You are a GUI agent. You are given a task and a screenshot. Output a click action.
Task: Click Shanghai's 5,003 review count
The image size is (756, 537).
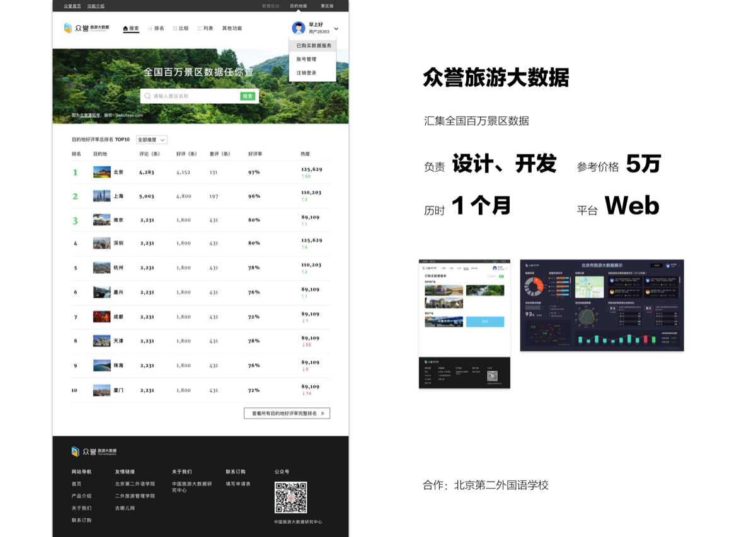click(147, 196)
